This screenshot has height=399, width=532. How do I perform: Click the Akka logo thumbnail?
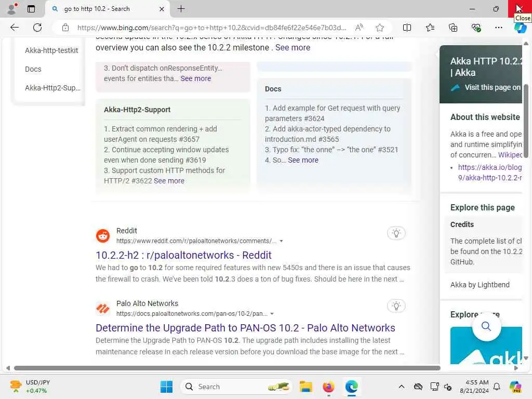coord(486,346)
